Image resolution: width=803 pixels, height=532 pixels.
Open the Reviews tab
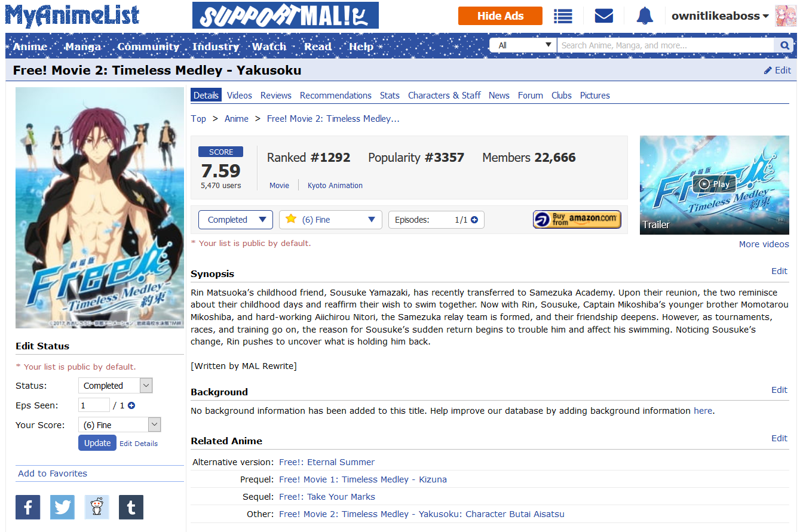pyautogui.click(x=275, y=96)
